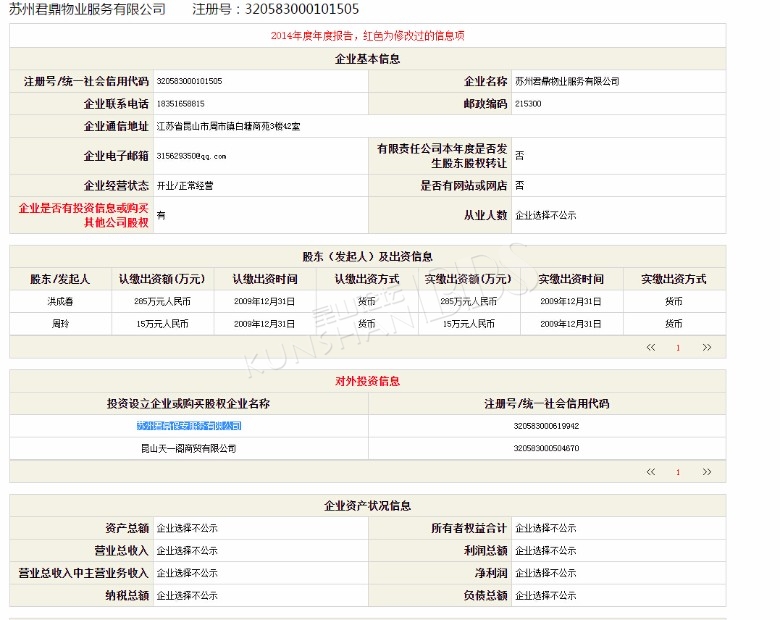The image size is (780, 620).
Task: Select page 1 of shareholder table
Action: (x=678, y=348)
